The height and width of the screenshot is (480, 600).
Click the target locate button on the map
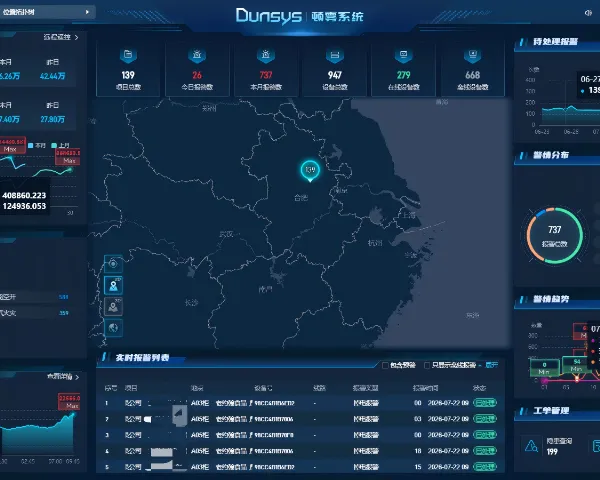(x=113, y=264)
